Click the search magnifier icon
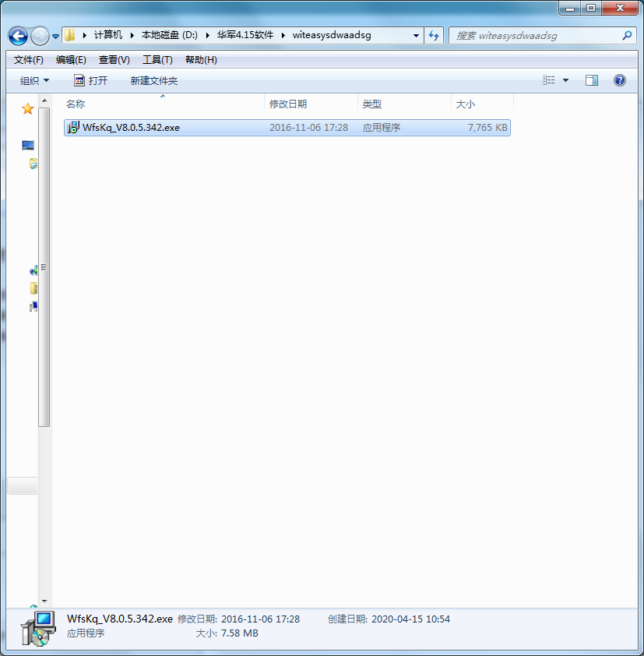Screen dimensions: 644x656 point(627,36)
